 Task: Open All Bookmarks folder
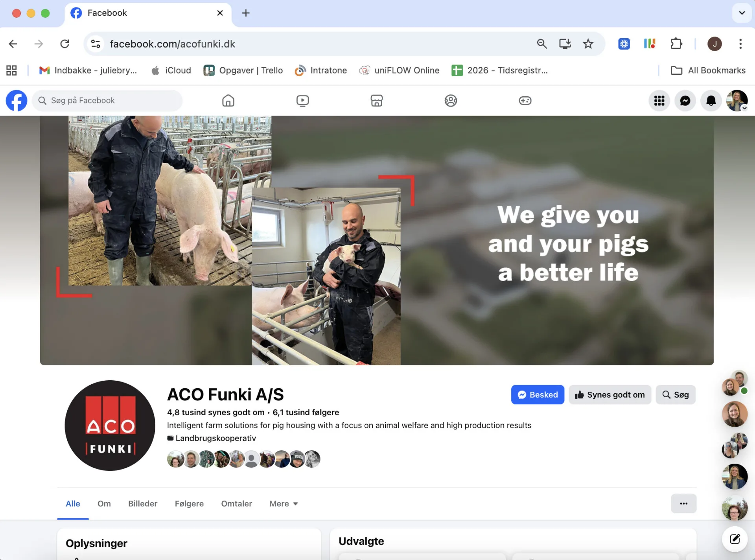click(x=708, y=70)
